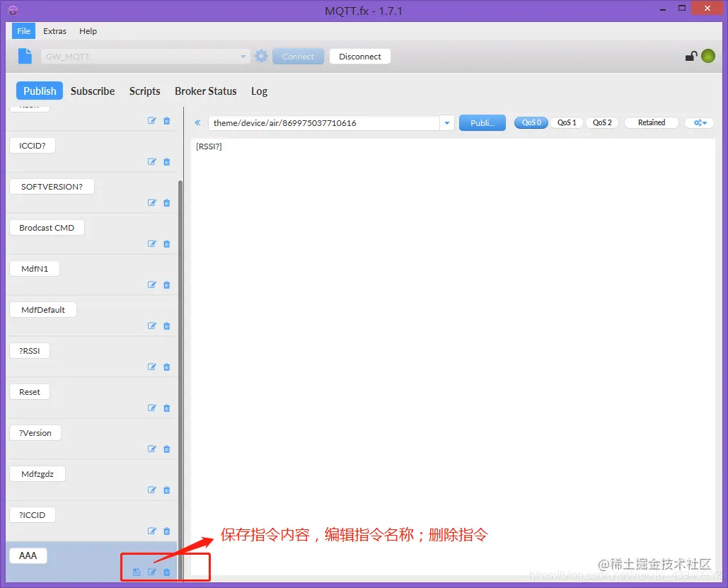Load the Mdfzgdz saved message
The image size is (728, 588).
pyautogui.click(x=37, y=474)
